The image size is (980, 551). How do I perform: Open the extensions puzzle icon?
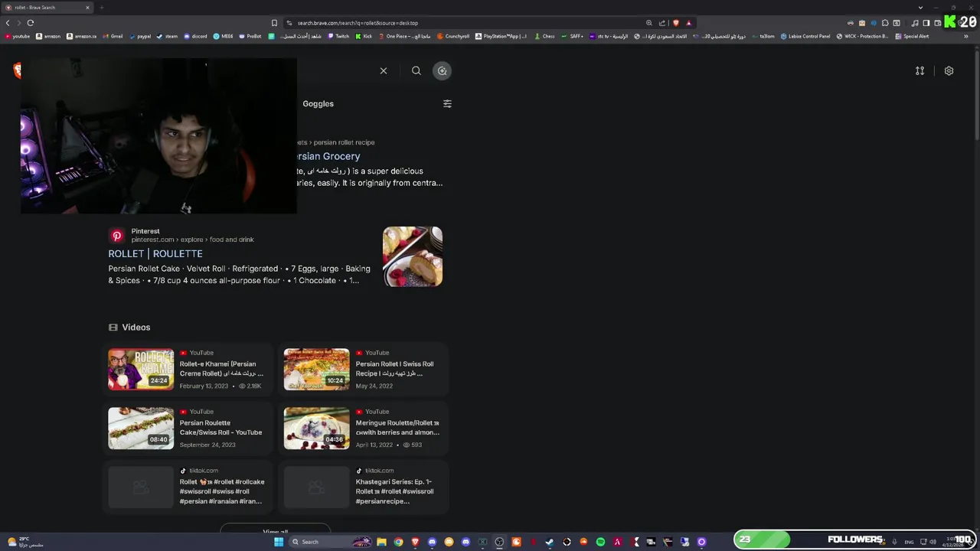(x=885, y=23)
